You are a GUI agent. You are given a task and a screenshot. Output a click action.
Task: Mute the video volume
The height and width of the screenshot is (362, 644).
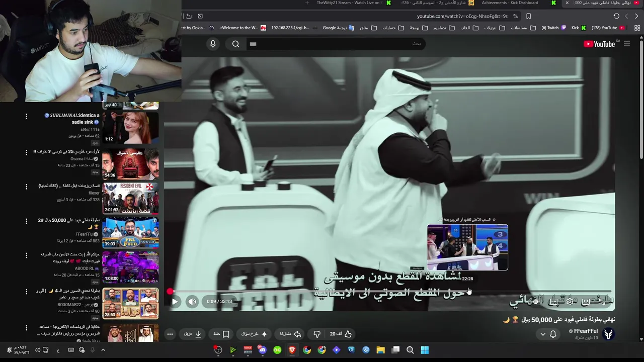tap(192, 302)
